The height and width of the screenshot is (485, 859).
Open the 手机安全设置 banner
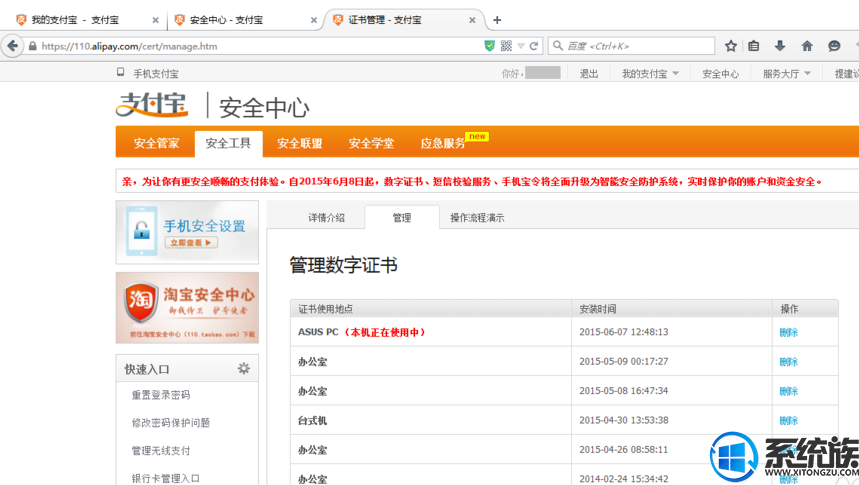pyautogui.click(x=187, y=232)
